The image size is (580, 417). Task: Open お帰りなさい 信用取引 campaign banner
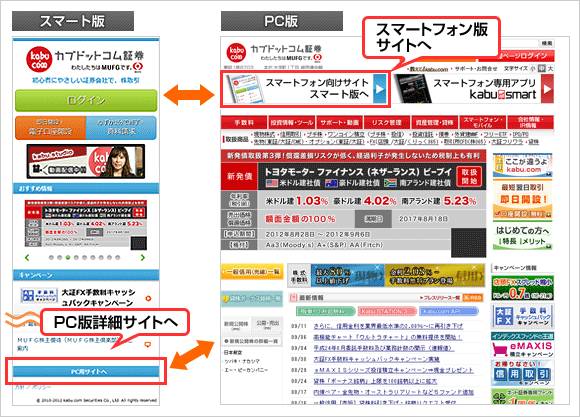[522, 373]
